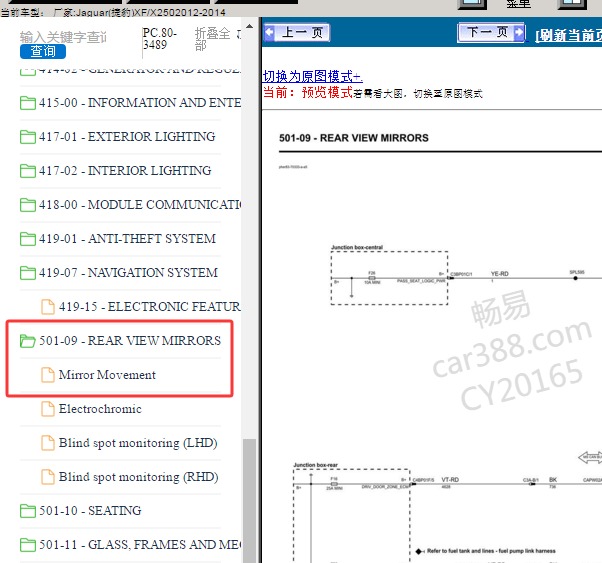Focus the keyword search input field
Viewport: 602px width, 563px height.
pyautogui.click(x=63, y=37)
